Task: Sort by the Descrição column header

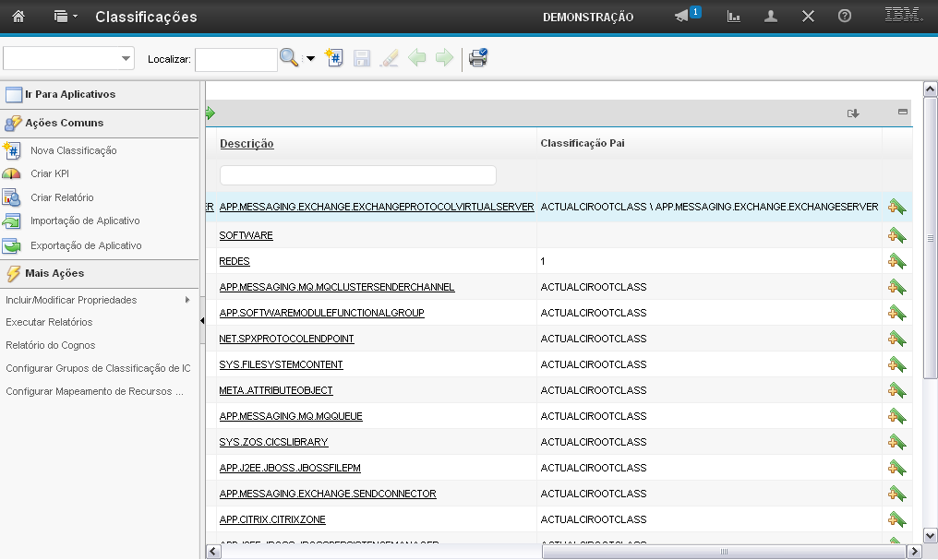Action: tap(247, 144)
